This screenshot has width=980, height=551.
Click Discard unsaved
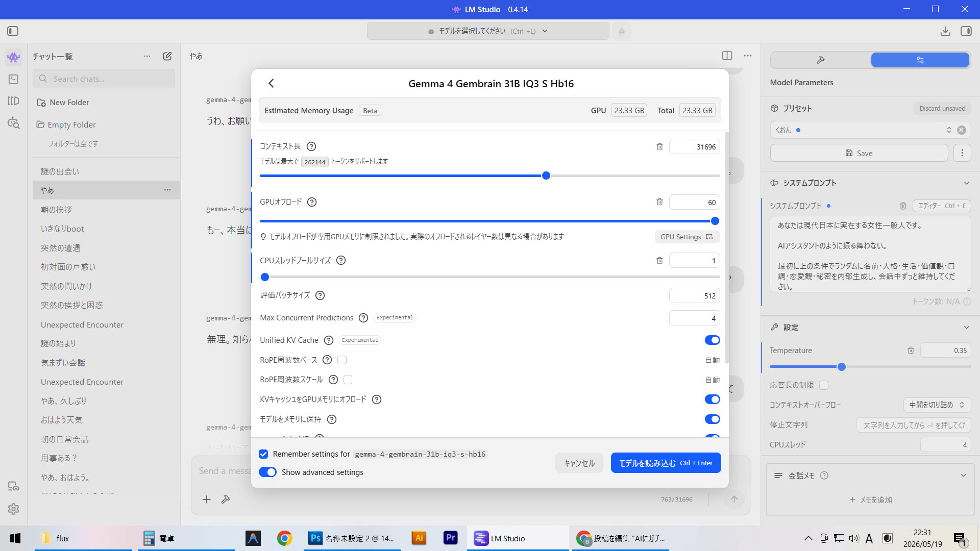point(942,109)
